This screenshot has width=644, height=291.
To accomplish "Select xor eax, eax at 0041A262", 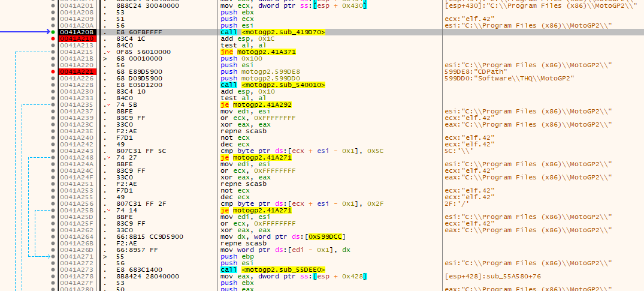I will 246,230.
